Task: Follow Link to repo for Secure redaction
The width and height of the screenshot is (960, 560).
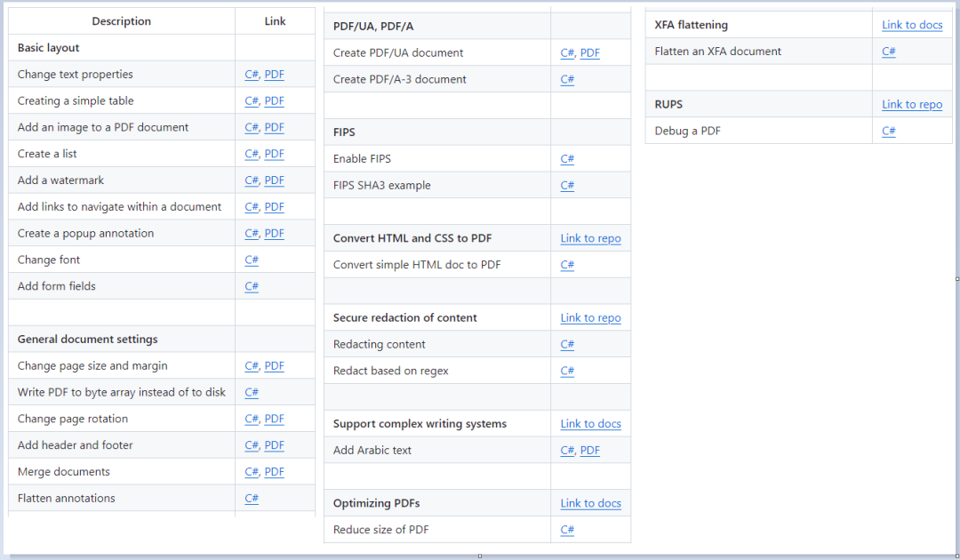Action: (591, 317)
